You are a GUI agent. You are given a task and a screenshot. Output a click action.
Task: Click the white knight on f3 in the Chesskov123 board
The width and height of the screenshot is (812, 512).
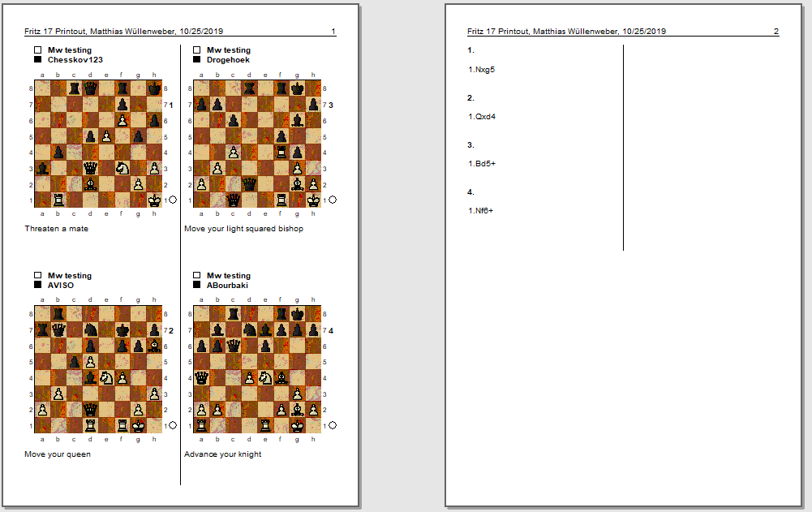tap(122, 168)
